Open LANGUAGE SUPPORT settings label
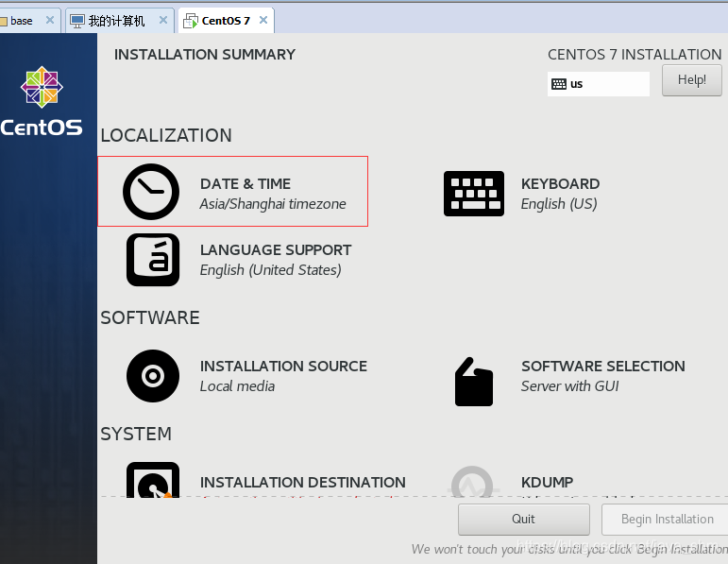Image resolution: width=728 pixels, height=564 pixels. [x=276, y=250]
